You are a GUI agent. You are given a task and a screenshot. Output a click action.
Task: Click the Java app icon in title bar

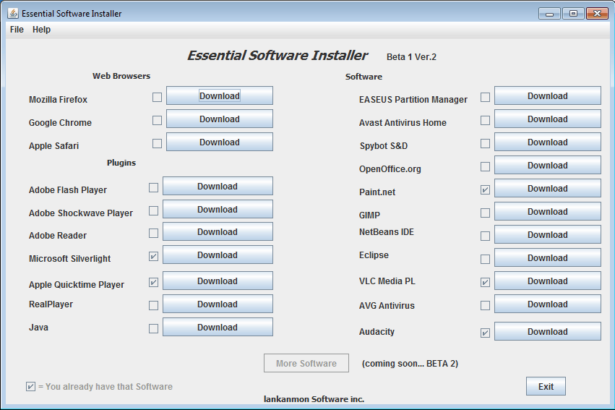pyautogui.click(x=12, y=13)
